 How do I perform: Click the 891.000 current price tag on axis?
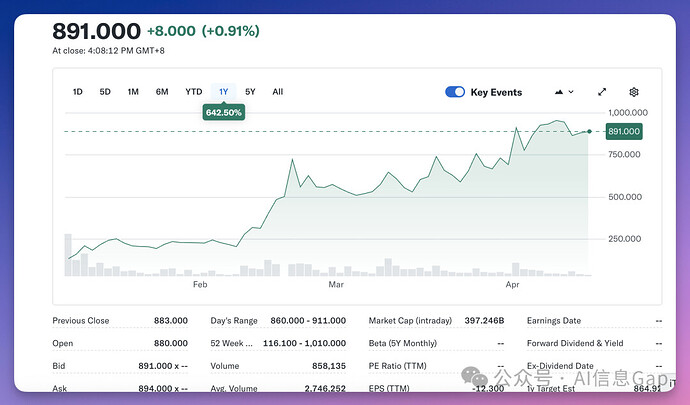(x=623, y=131)
